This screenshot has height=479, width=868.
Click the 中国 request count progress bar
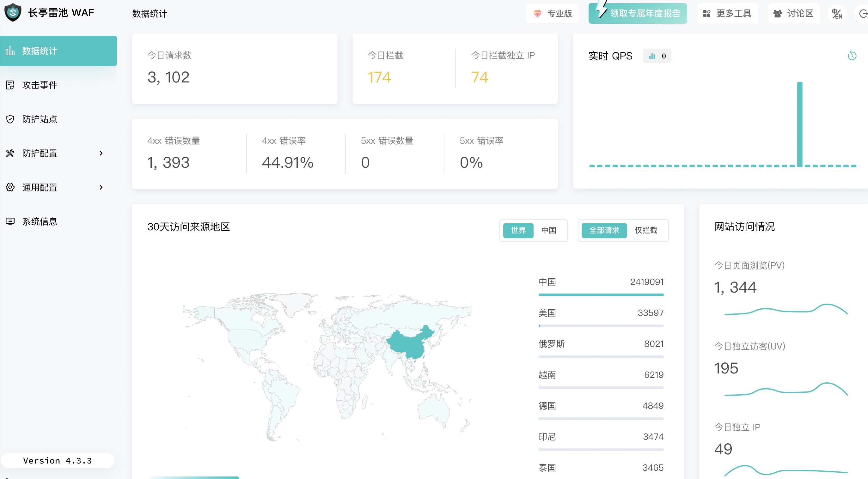(x=601, y=295)
